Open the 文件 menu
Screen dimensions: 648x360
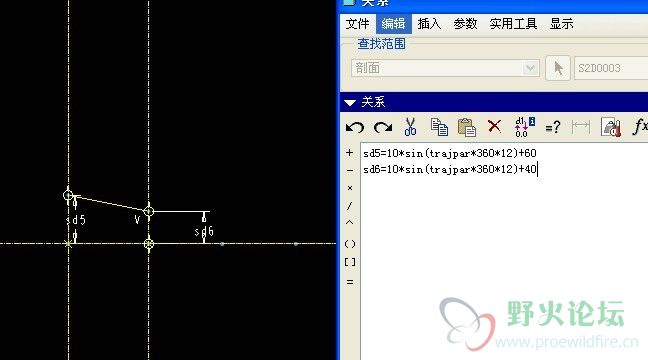click(357, 24)
